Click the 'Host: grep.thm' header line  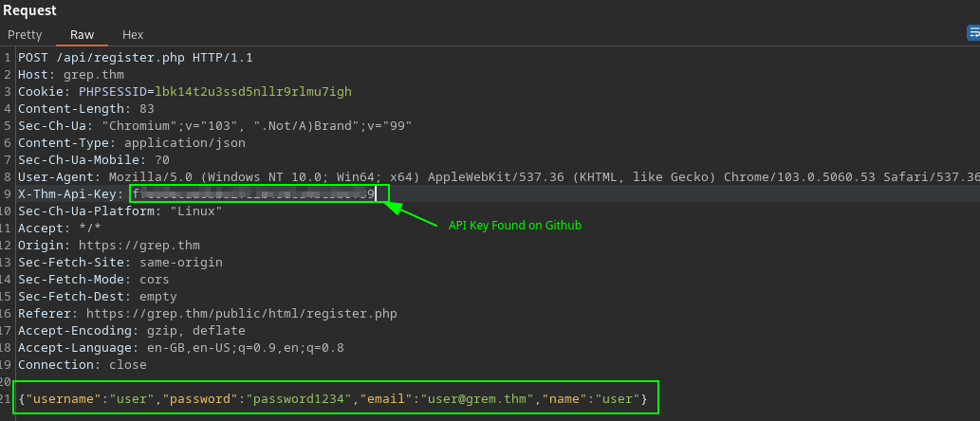pos(70,75)
